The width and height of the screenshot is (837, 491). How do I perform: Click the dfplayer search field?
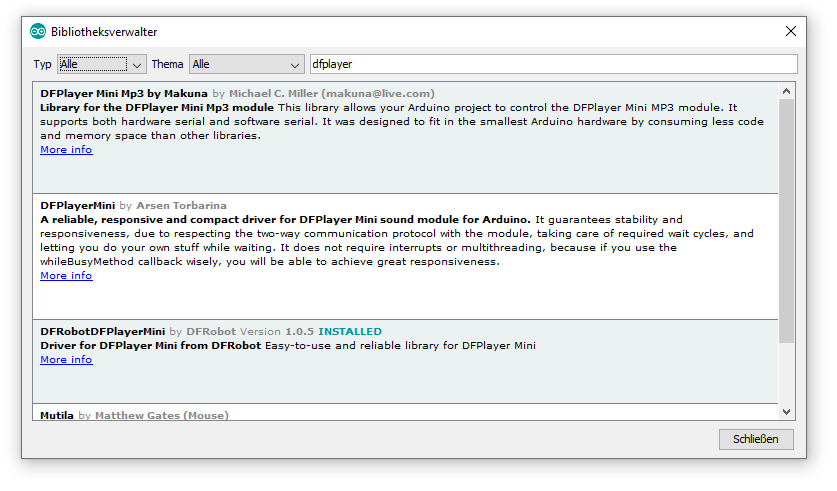click(554, 64)
